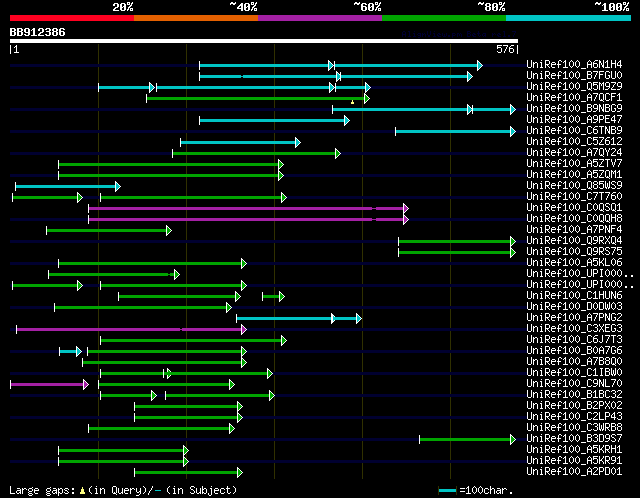
Task: Click the green alignment bar for A7QY24
Action: pyautogui.click(x=256, y=153)
